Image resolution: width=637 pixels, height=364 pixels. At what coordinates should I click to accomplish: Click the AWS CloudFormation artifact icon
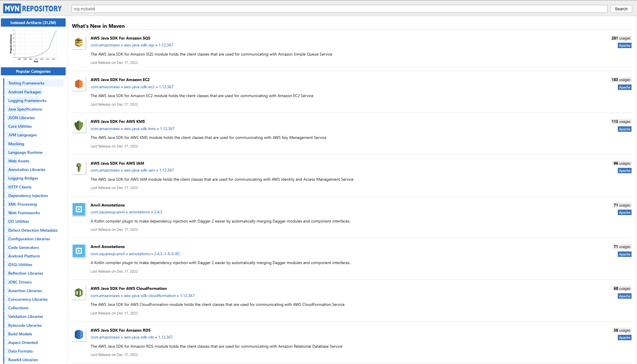pyautogui.click(x=79, y=293)
